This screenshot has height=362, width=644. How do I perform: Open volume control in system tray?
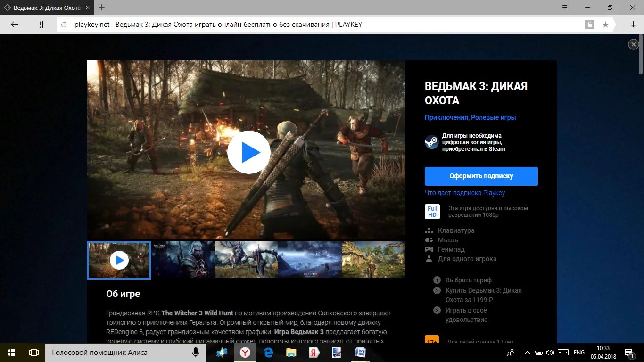point(550,353)
